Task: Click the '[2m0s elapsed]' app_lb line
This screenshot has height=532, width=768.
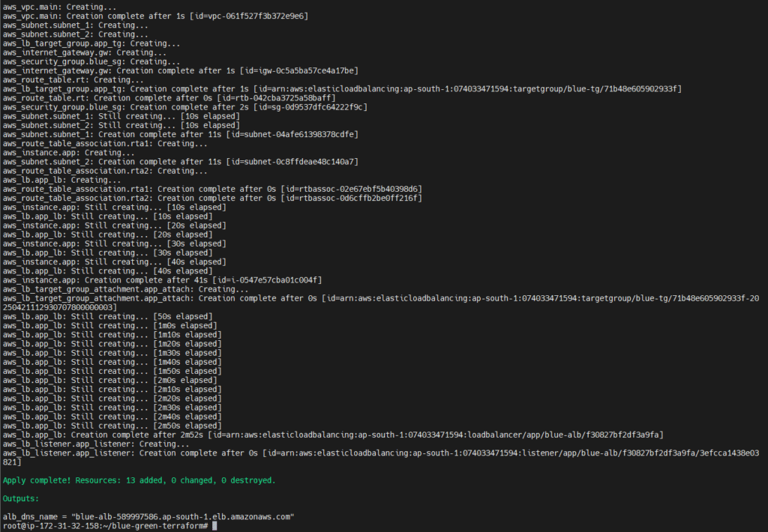Action: tap(109, 381)
